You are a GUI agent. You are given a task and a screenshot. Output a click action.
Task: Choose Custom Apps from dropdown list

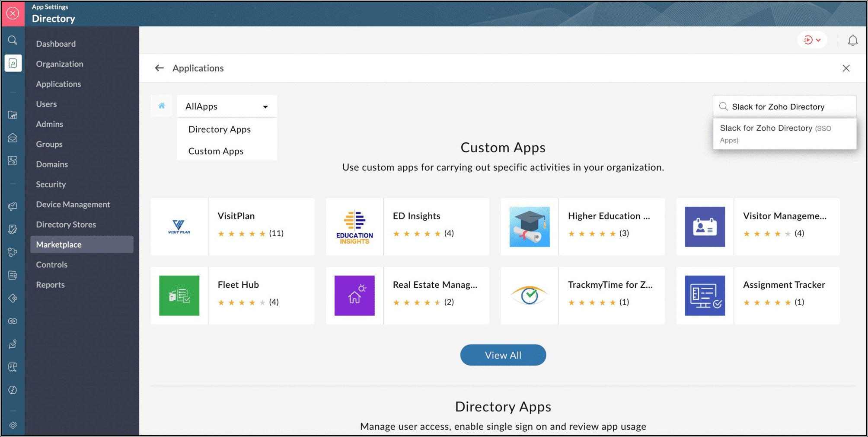pos(216,151)
